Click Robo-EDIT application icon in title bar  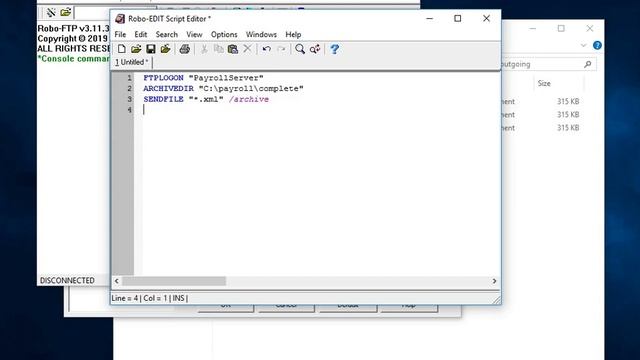coord(120,18)
